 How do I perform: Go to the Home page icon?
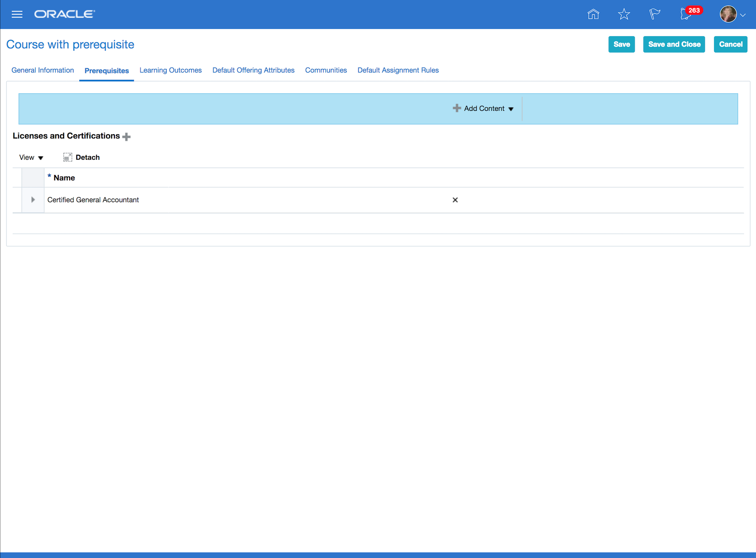click(x=593, y=14)
